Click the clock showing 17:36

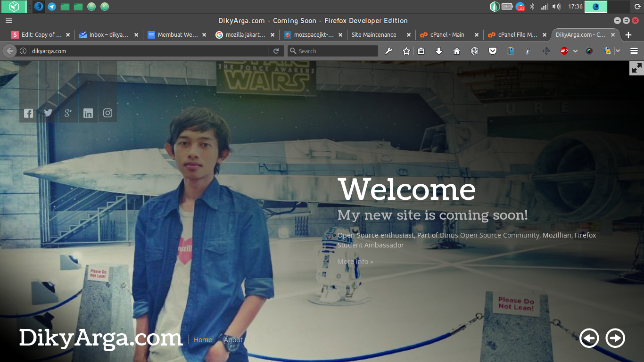(575, 7)
